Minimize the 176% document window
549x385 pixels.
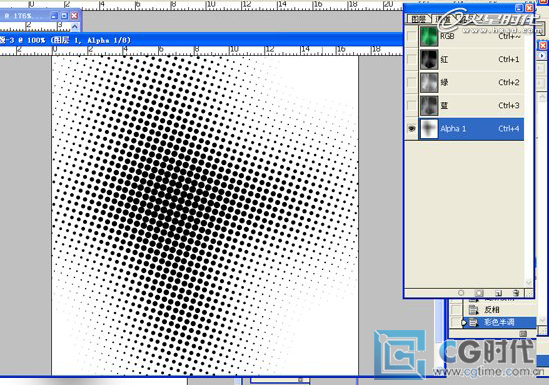coord(54,16)
